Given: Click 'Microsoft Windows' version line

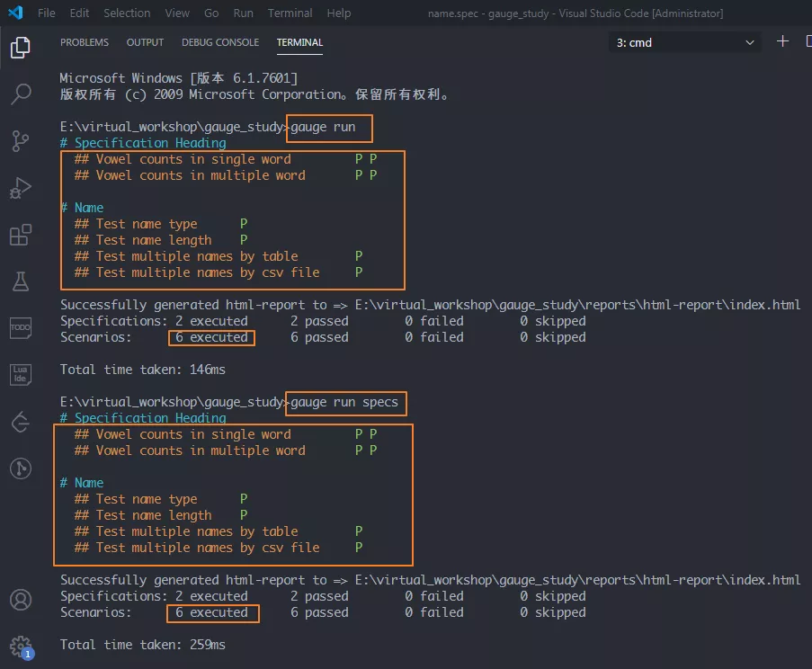Looking at the screenshot, I should (179, 78).
